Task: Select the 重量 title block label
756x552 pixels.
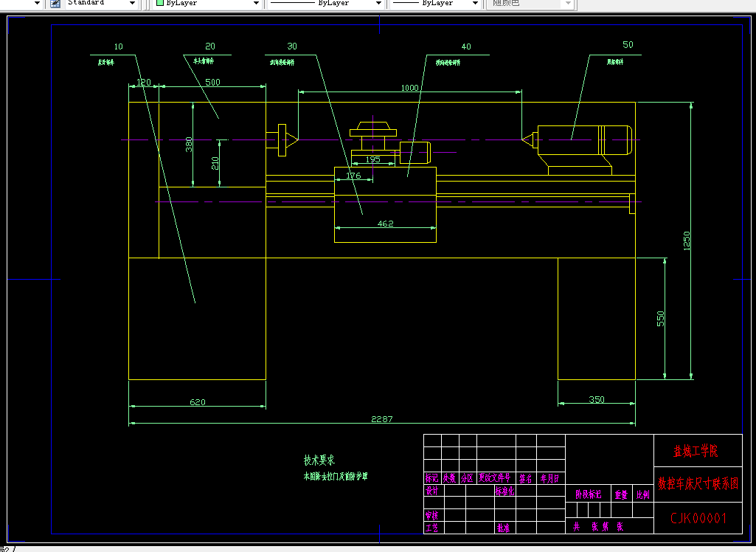Action: 621,494
